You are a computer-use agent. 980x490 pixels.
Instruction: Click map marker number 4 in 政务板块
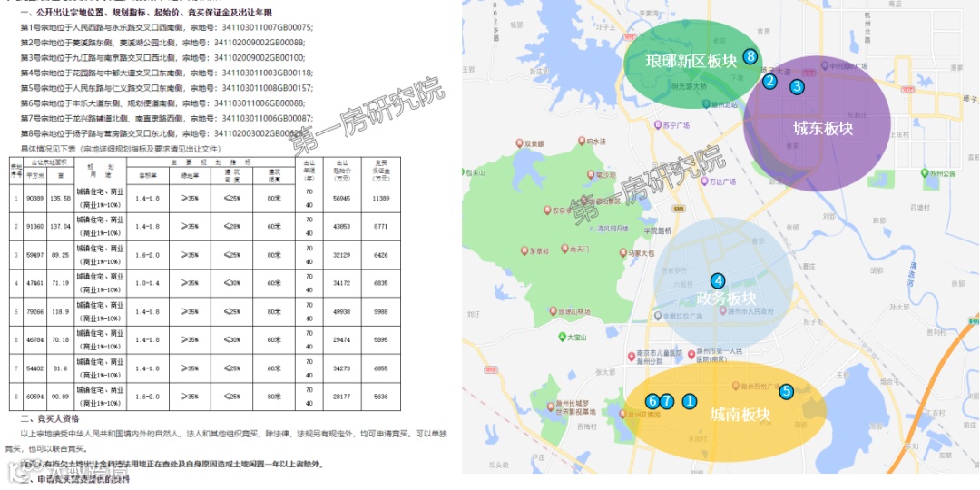(718, 281)
